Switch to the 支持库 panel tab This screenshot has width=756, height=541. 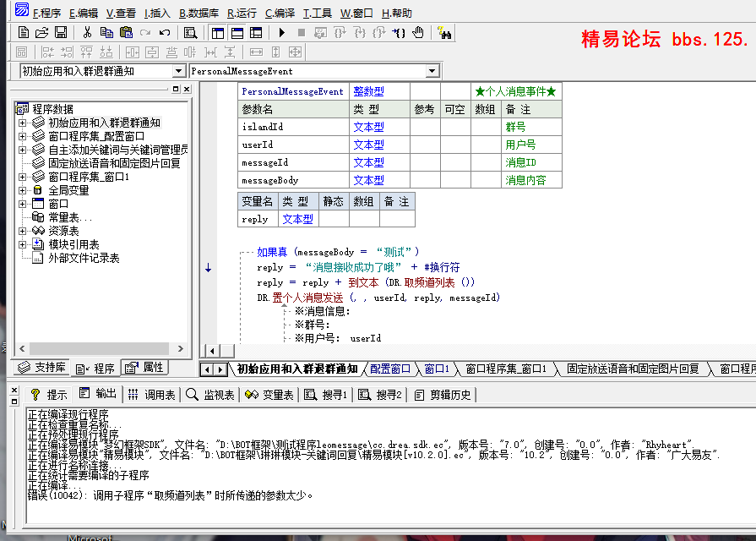41,368
